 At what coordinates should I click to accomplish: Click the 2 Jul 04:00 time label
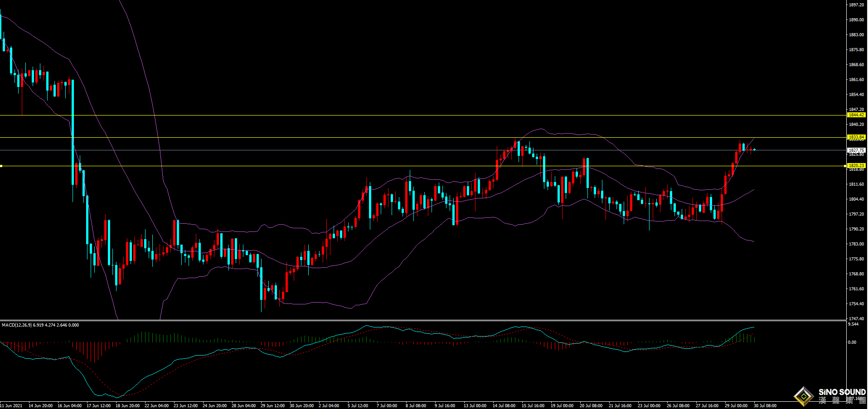329,406
